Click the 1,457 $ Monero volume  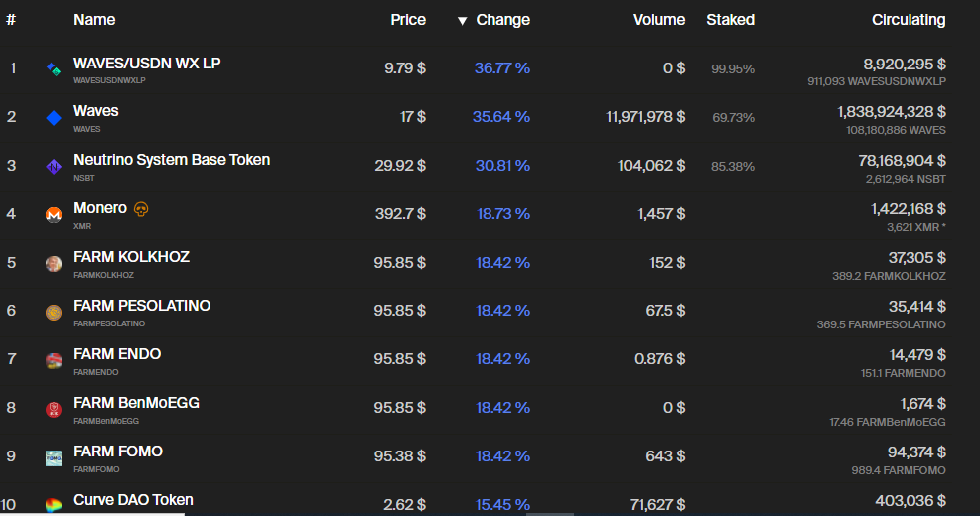coord(661,214)
